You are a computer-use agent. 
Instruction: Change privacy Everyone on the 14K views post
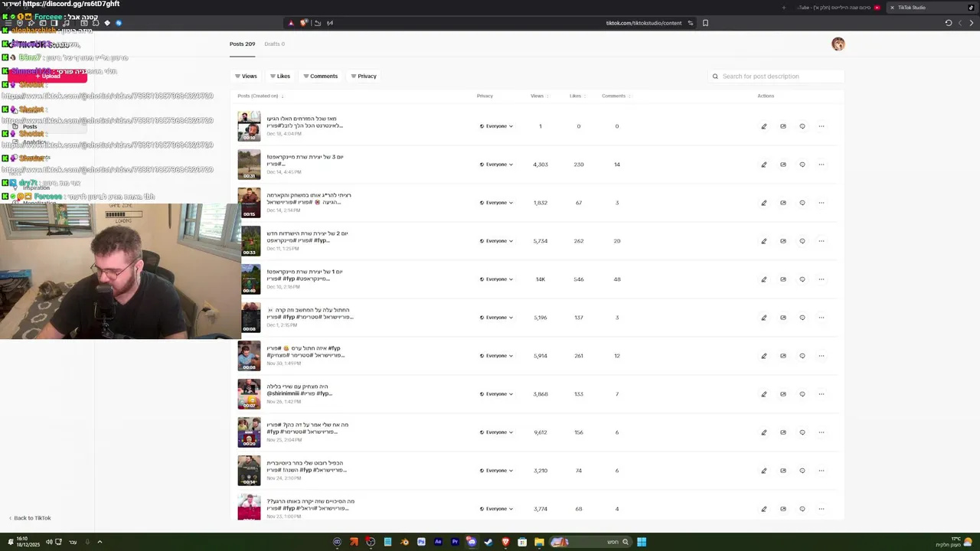(496, 279)
